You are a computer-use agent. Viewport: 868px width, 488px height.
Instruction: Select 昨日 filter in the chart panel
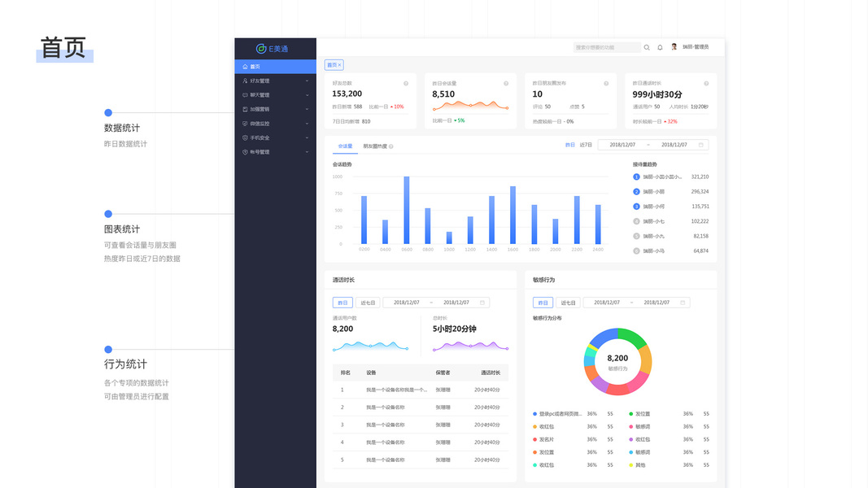(569, 145)
